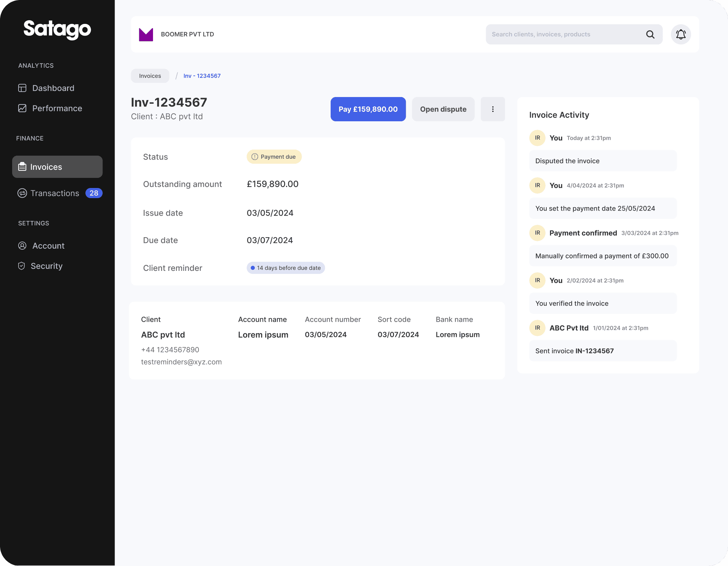Click the search magnifier icon
This screenshot has width=728, height=566.
(x=650, y=34)
